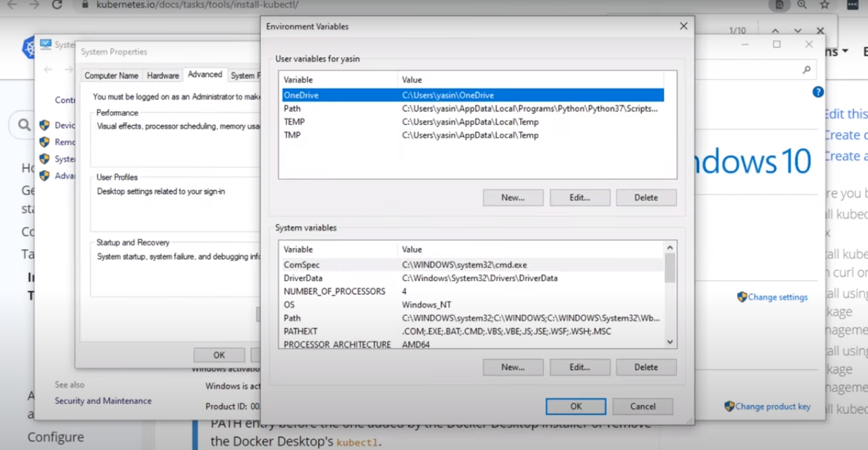The width and height of the screenshot is (868, 450).
Task: Open the Change product key link
Action: (x=773, y=407)
